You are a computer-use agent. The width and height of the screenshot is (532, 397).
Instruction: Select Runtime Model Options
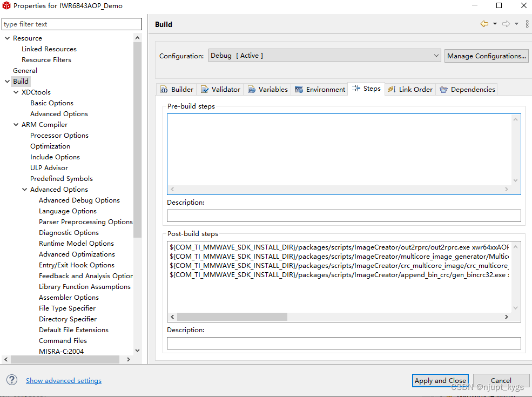point(76,243)
